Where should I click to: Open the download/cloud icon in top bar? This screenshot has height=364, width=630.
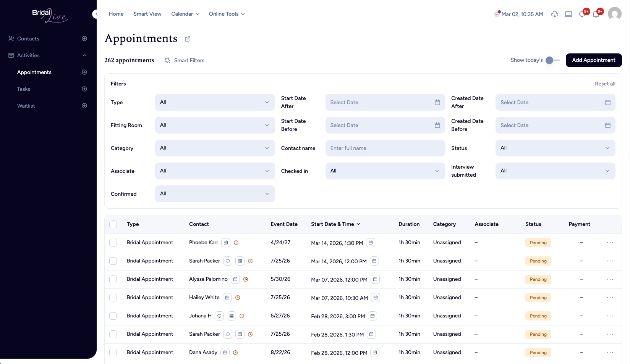555,14
